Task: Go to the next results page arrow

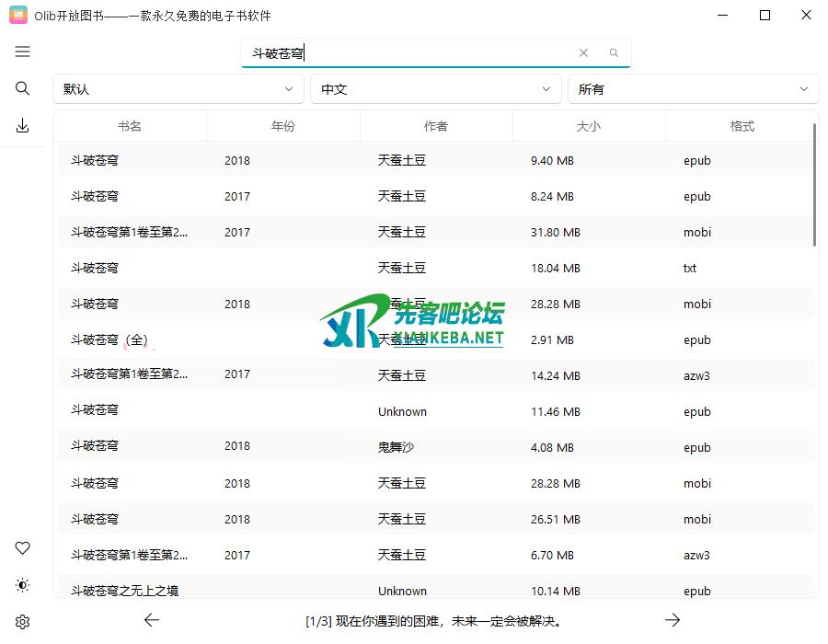Action: click(673, 620)
